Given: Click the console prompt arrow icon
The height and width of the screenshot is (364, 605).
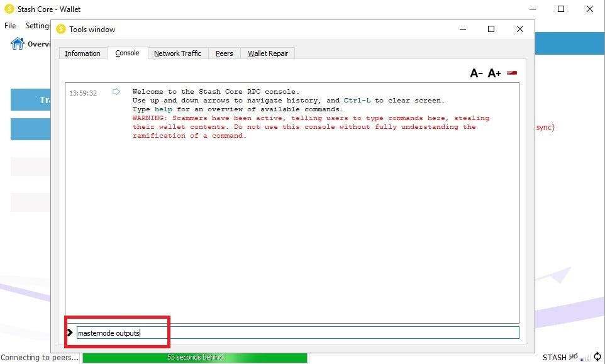Looking at the screenshot, I should coord(70,333).
